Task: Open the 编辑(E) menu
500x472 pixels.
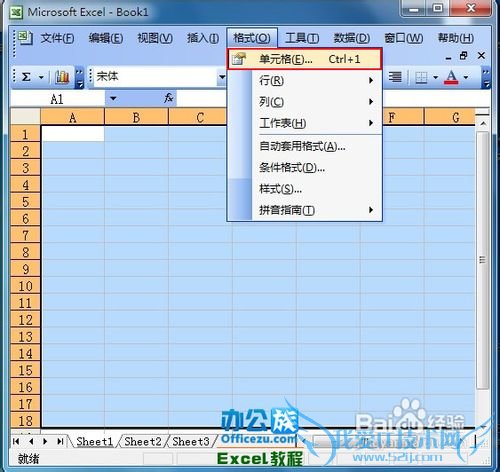Action: point(106,38)
